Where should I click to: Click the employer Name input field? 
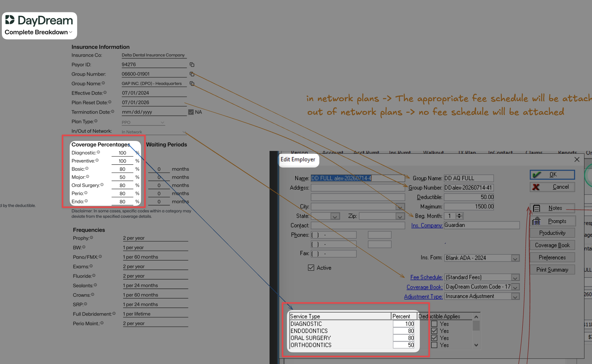point(358,178)
